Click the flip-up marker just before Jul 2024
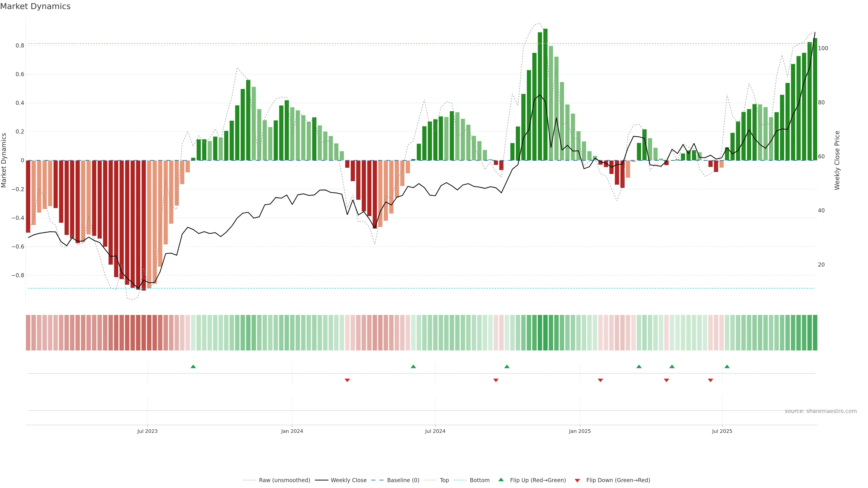This screenshot has height=488, width=868. pyautogui.click(x=413, y=366)
